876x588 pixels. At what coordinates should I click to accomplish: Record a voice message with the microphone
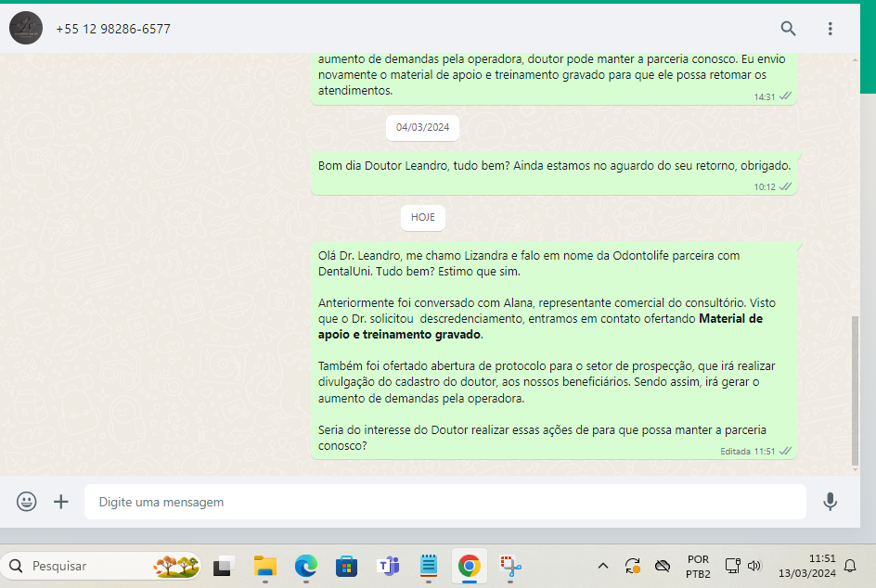point(831,502)
